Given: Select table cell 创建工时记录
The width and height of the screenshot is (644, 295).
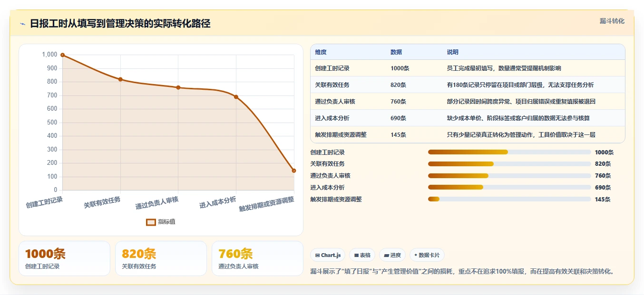Looking at the screenshot, I should point(332,68).
